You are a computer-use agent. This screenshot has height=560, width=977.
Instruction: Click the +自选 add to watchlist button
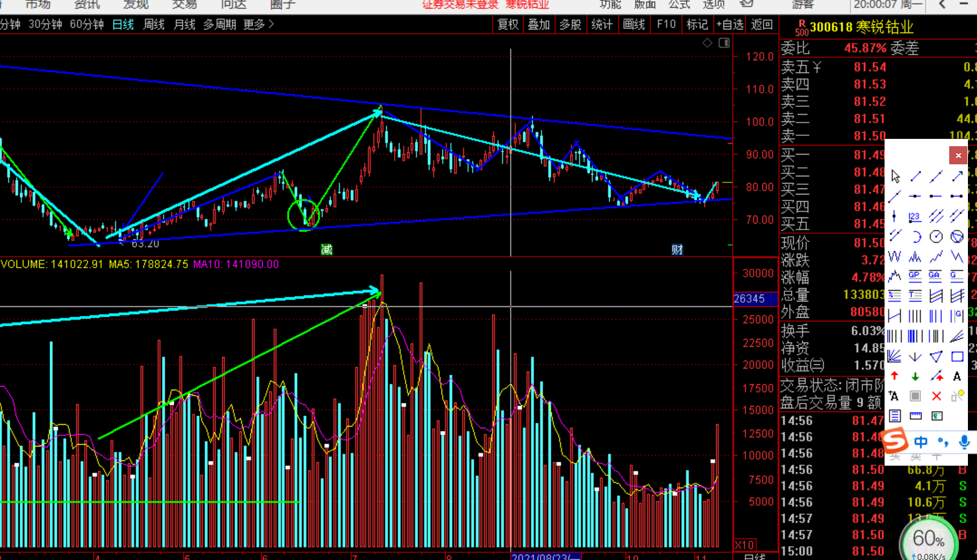click(x=729, y=25)
